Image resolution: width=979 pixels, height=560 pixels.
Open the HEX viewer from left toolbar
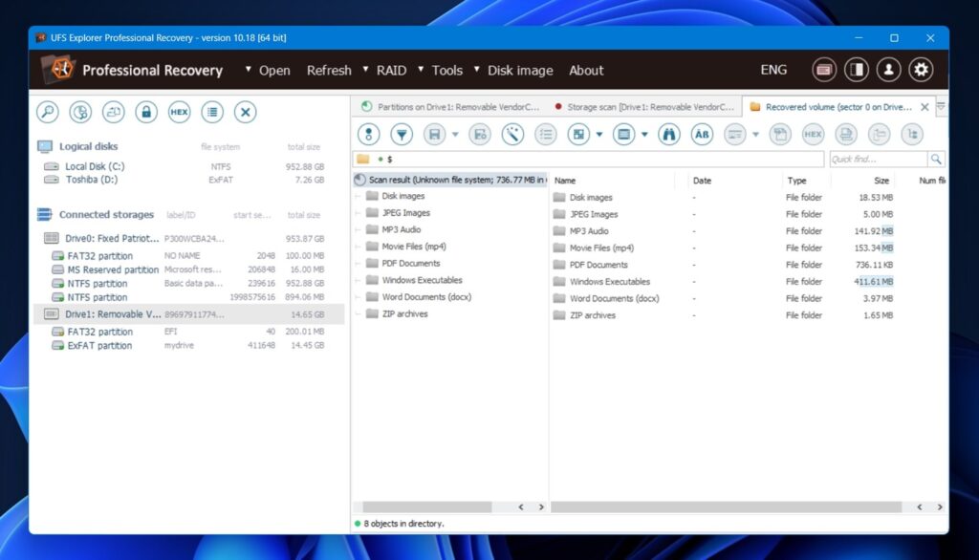(x=179, y=113)
